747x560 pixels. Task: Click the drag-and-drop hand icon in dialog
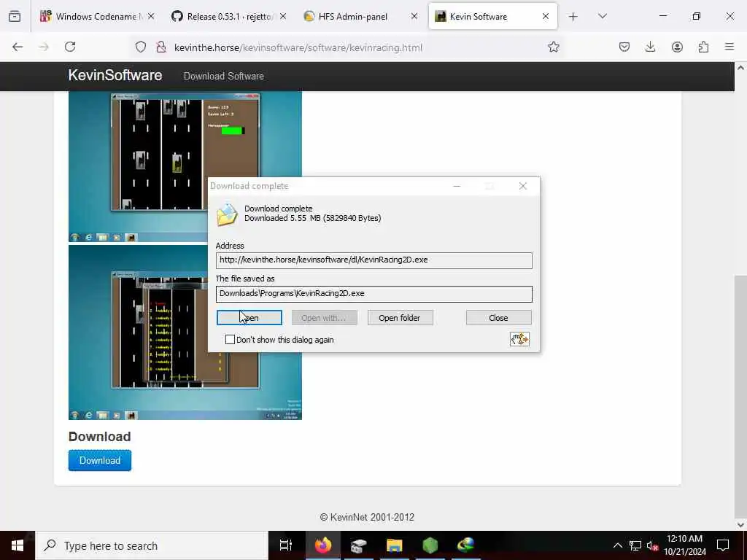click(x=519, y=339)
